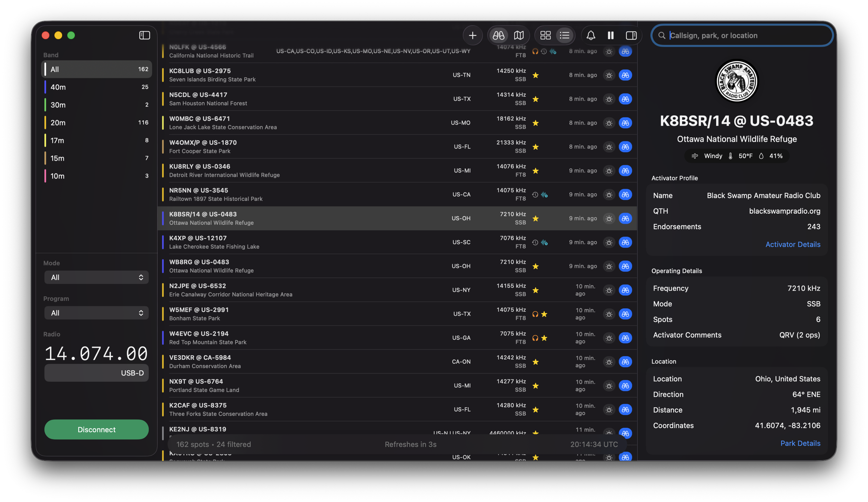868x502 pixels.
Task: Select the list layout view
Action: point(565,35)
